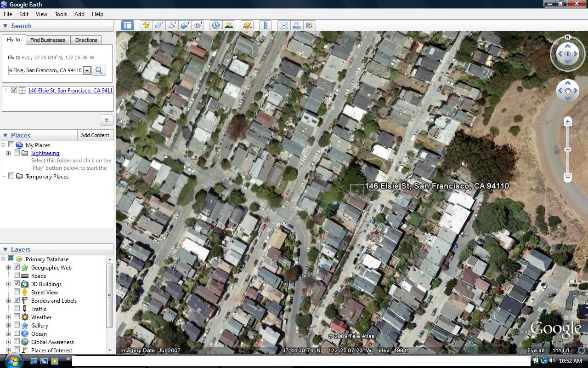The width and height of the screenshot is (588, 368).
Task: Click the eye icon in Look joystick
Action: pos(568,54)
